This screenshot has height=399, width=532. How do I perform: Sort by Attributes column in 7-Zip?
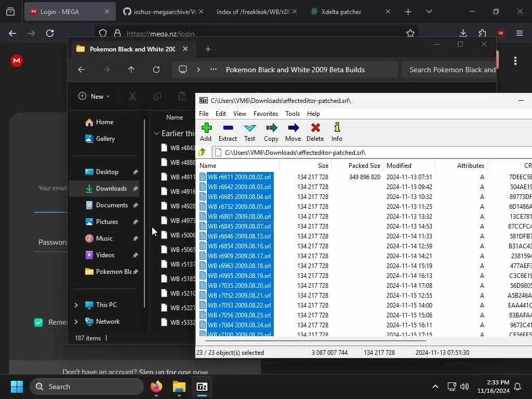tap(461, 166)
